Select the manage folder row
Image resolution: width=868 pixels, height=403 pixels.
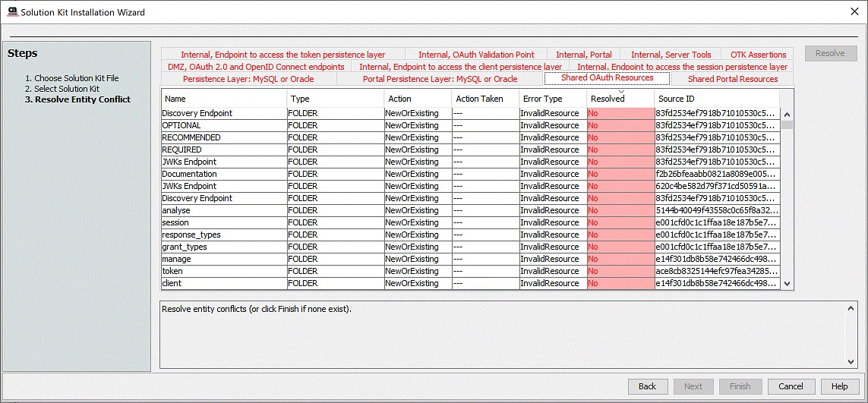coord(471,259)
